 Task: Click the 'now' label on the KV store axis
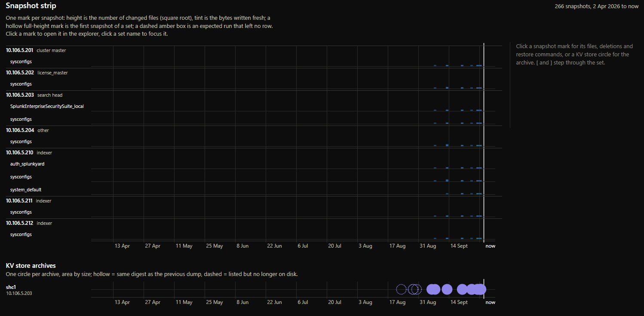[491, 302]
